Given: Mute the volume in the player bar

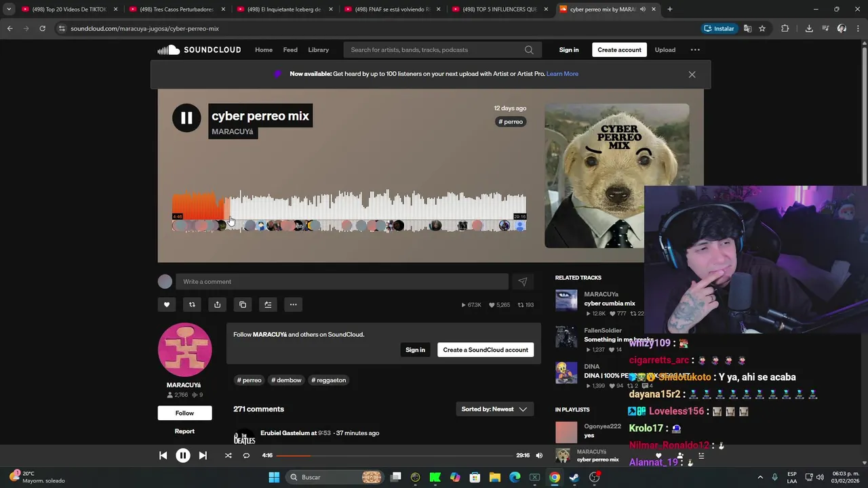Looking at the screenshot, I should [539, 455].
